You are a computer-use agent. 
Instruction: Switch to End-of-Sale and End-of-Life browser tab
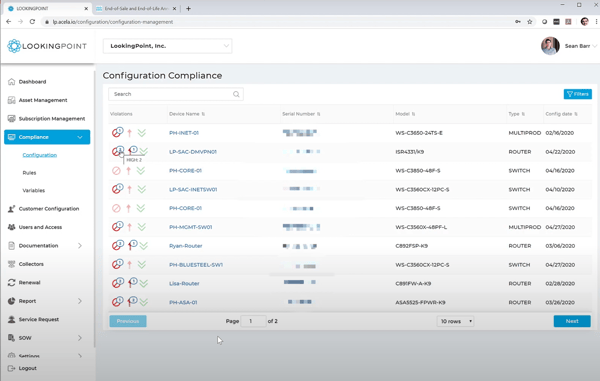pos(136,8)
